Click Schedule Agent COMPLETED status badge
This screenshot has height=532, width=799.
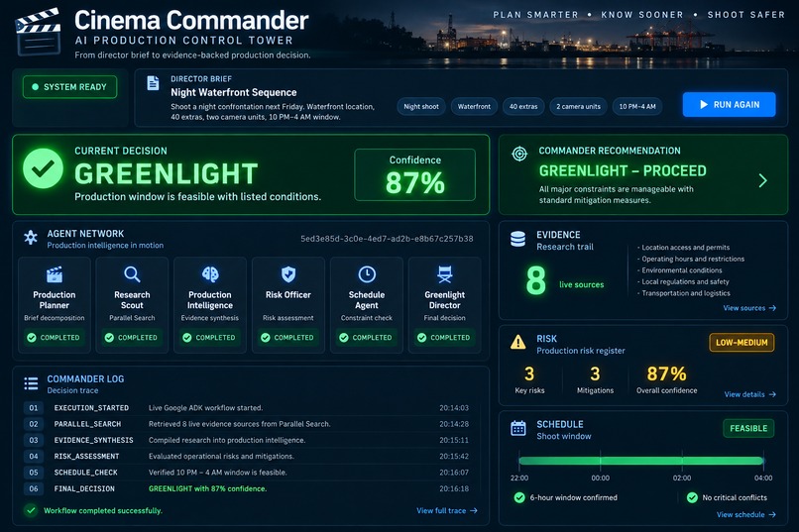pyautogui.click(x=366, y=337)
